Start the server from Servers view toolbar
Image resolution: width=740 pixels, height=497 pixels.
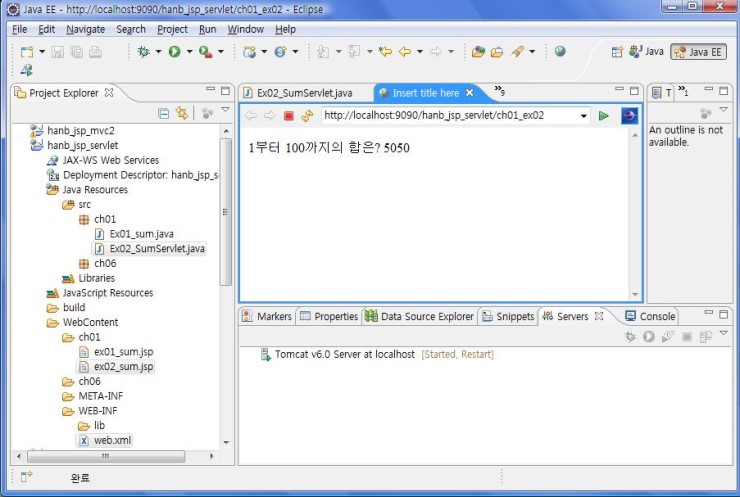pos(649,337)
